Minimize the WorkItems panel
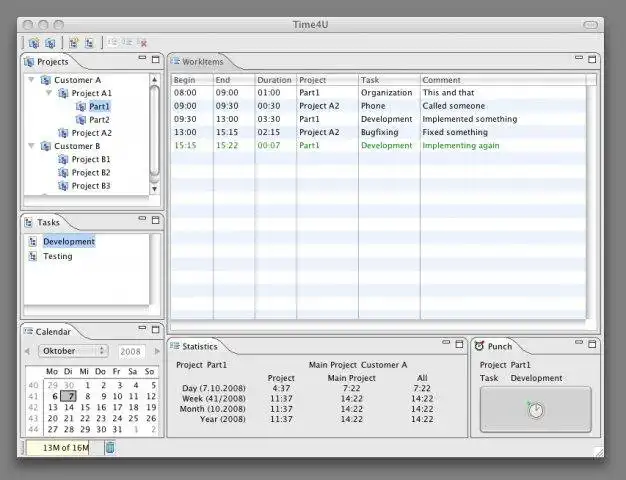 click(579, 58)
